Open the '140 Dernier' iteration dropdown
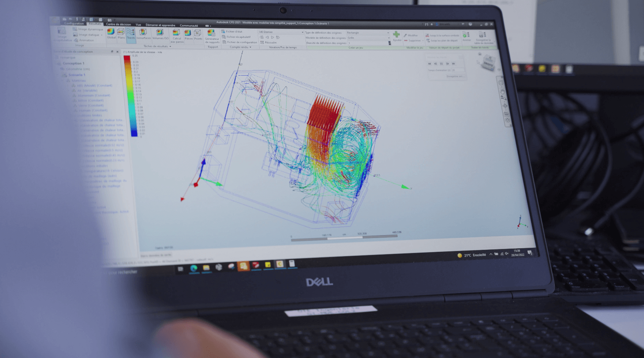 (x=281, y=32)
